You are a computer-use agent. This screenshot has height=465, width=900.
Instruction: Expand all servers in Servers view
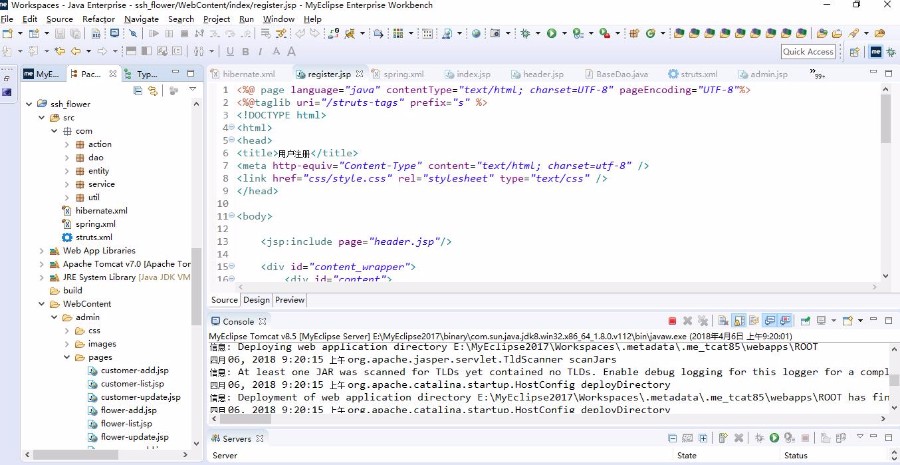[703, 438]
